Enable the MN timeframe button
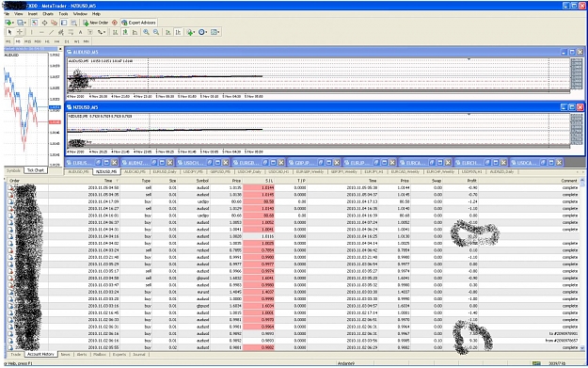The width and height of the screenshot is (588, 368). (87, 41)
